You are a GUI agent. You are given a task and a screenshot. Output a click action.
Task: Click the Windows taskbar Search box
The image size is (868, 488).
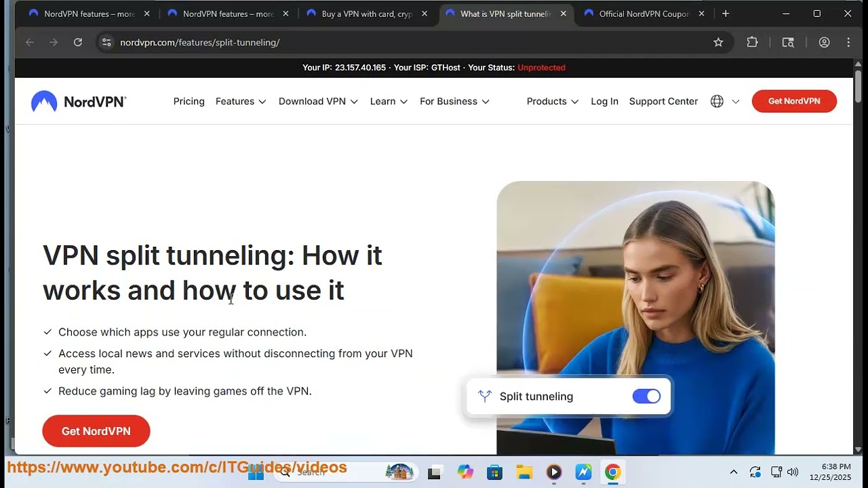[x=346, y=472]
